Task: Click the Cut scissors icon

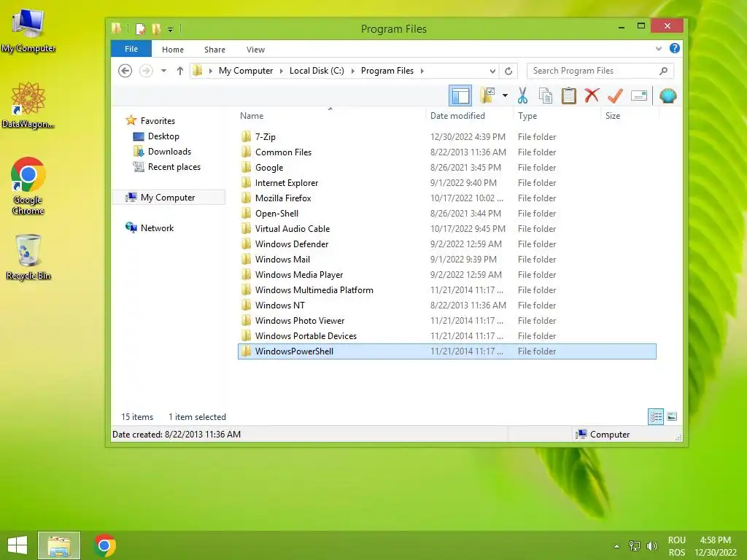Action: point(522,96)
